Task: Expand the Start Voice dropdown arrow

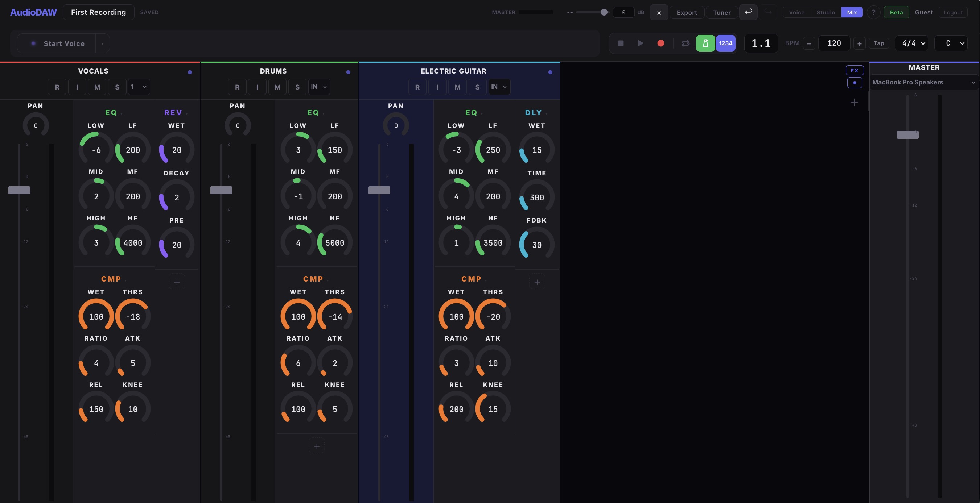Action: click(102, 44)
